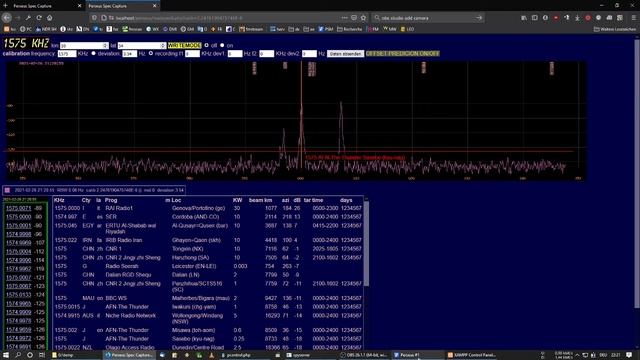Open Windows Start menu
Screen dimensions: 640x360
pyautogui.click(x=6, y=355)
